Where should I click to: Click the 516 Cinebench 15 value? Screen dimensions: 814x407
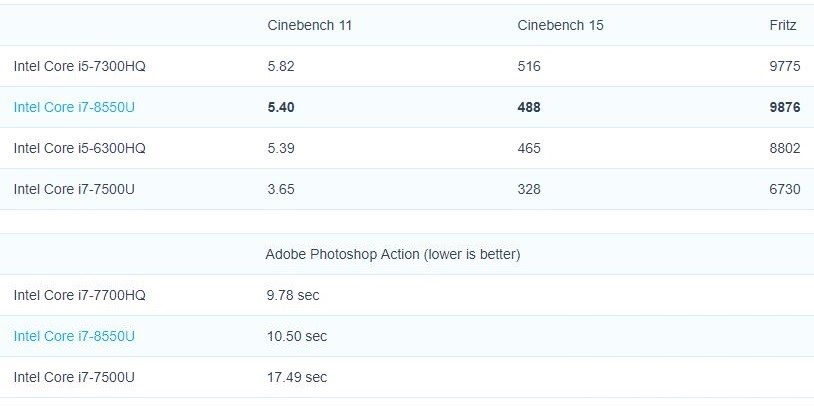(529, 66)
